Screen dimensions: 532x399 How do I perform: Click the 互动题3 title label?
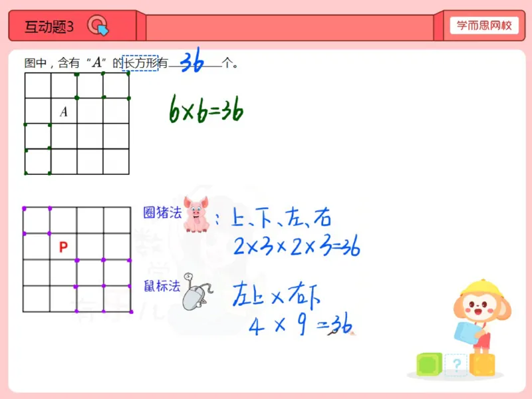pos(49,27)
